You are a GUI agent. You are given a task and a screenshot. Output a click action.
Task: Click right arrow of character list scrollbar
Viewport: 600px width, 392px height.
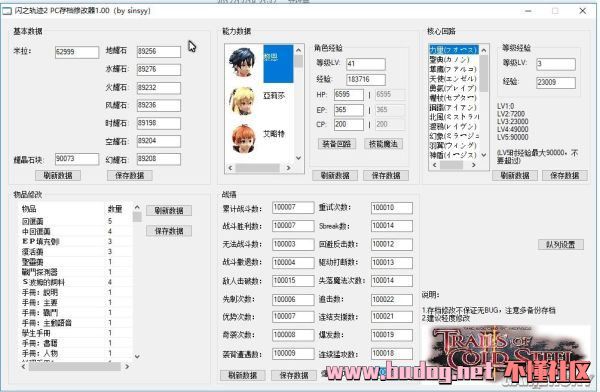tap(289, 168)
